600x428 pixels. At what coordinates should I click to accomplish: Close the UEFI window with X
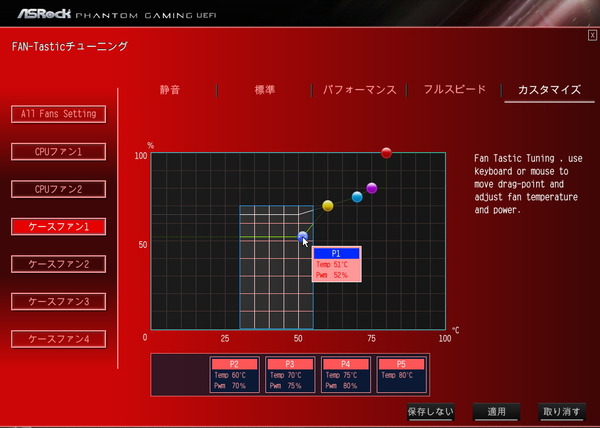coord(592,35)
